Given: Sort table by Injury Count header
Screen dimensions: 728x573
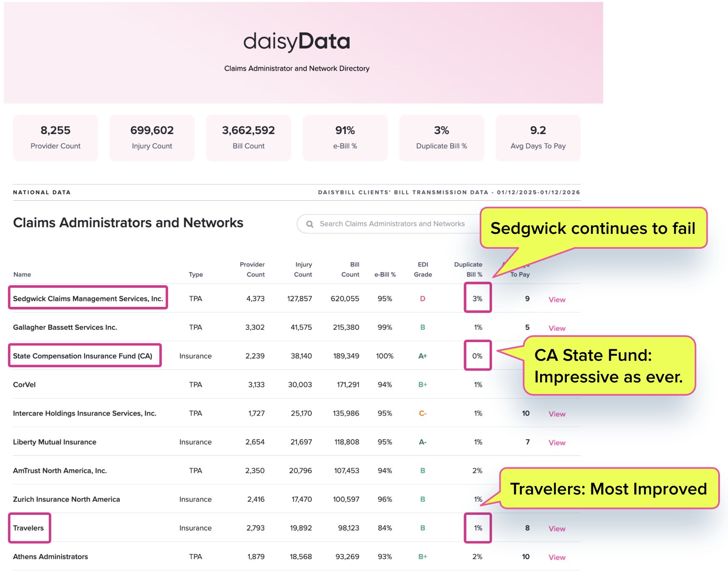Looking at the screenshot, I should pos(303,270).
